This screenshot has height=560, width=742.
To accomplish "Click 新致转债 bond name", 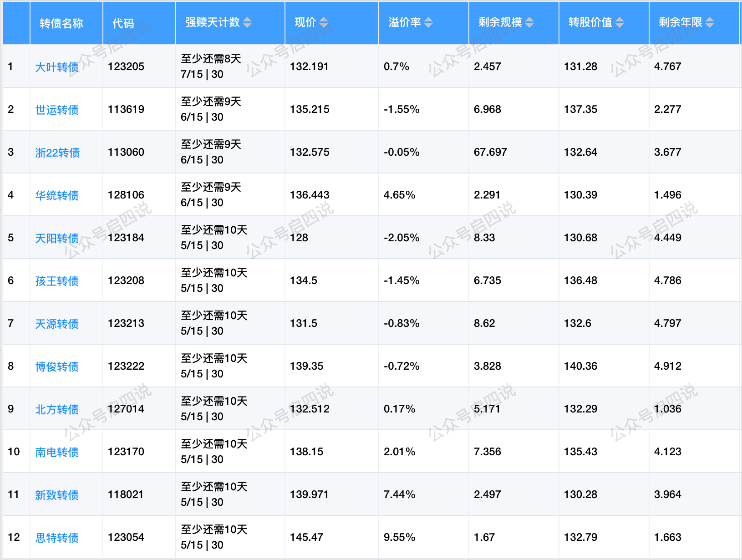I will click(x=57, y=495).
